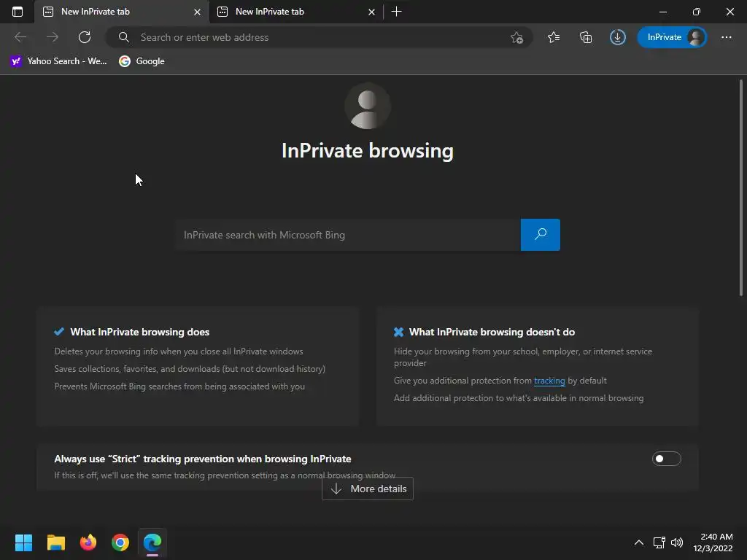Open File Explorer from taskbar
747x560 pixels.
click(x=55, y=542)
